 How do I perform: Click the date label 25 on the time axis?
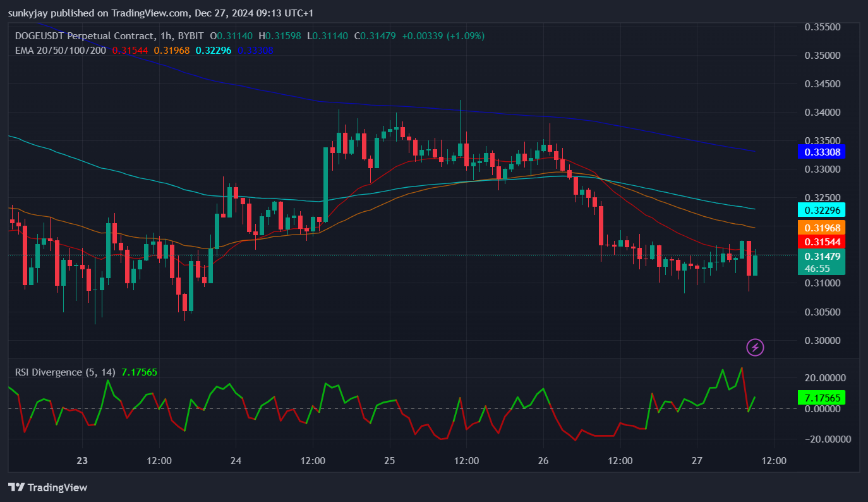click(389, 461)
